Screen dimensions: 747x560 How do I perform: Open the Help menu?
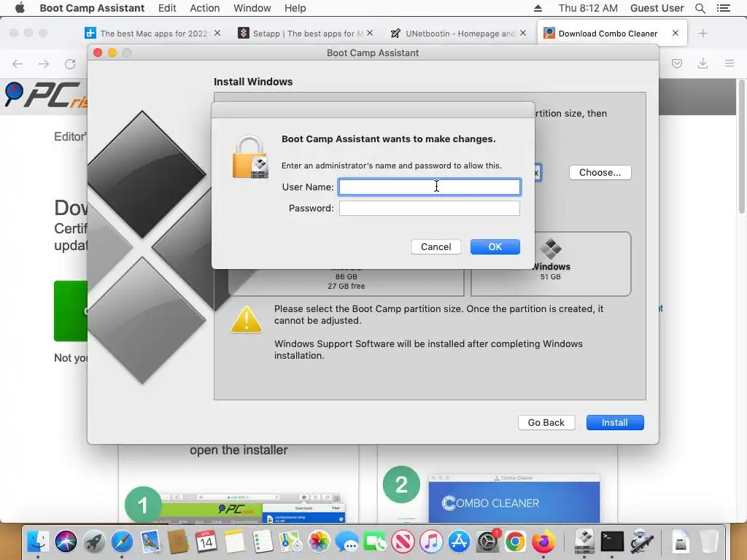click(x=295, y=8)
